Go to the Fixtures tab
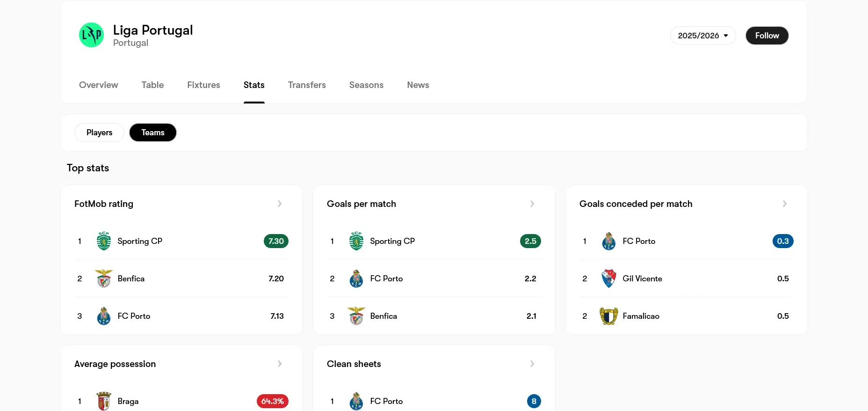The image size is (868, 411). [203, 85]
